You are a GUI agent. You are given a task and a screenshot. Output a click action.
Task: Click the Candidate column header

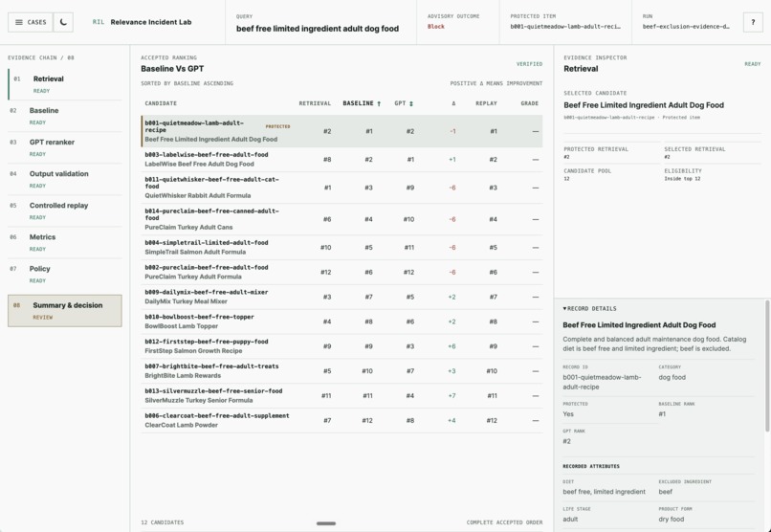tap(161, 103)
